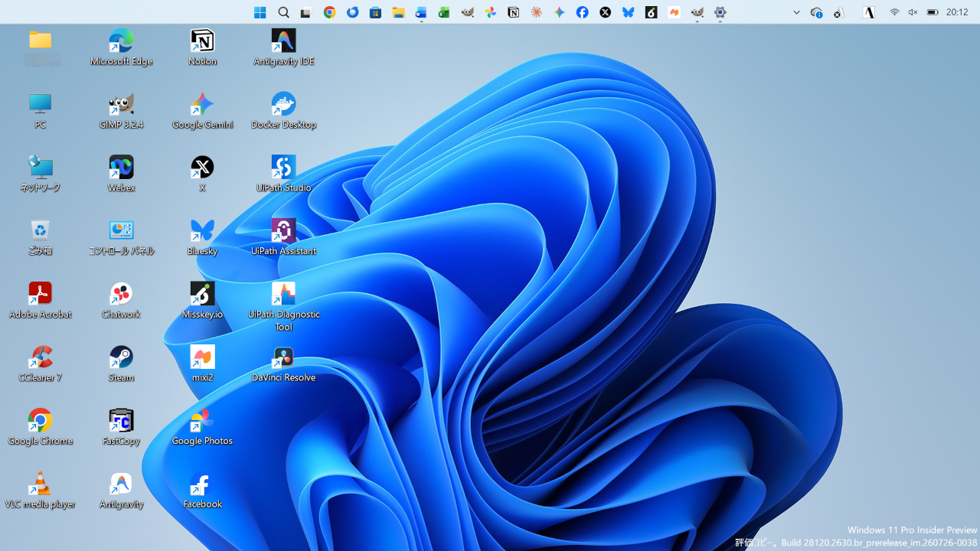Select the ネットワーク desktop icon
This screenshot has width=980, height=551.
click(x=40, y=174)
